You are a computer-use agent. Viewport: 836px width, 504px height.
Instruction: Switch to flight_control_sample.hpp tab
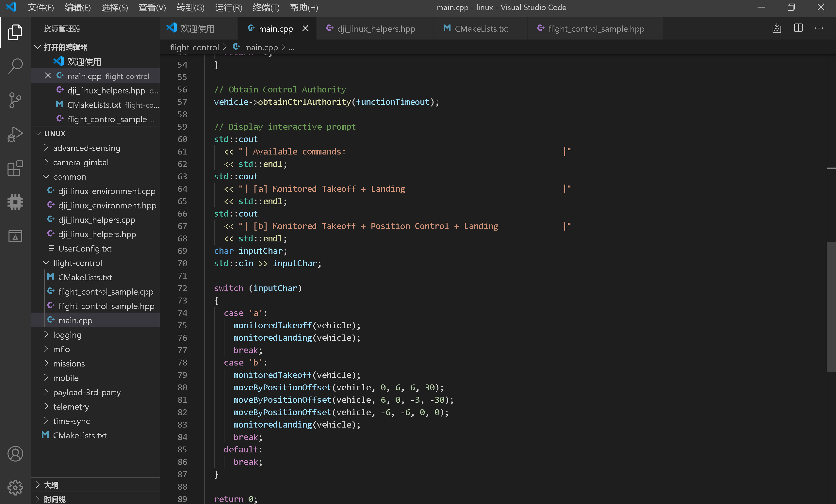coord(596,29)
